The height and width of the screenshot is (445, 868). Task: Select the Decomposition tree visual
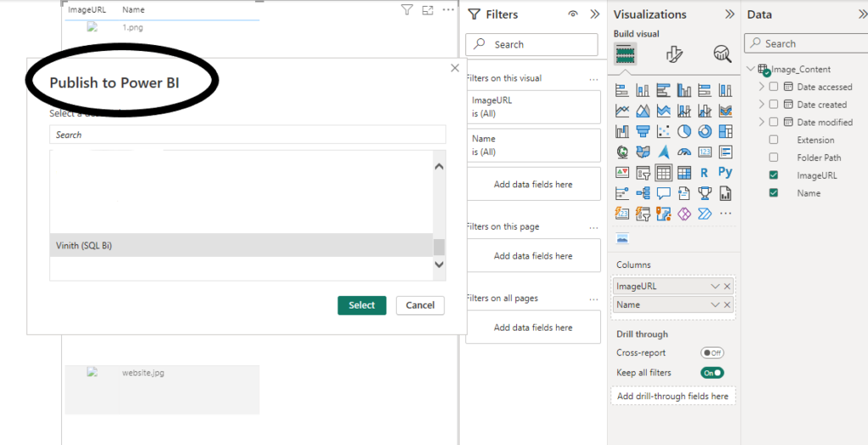pos(643,193)
